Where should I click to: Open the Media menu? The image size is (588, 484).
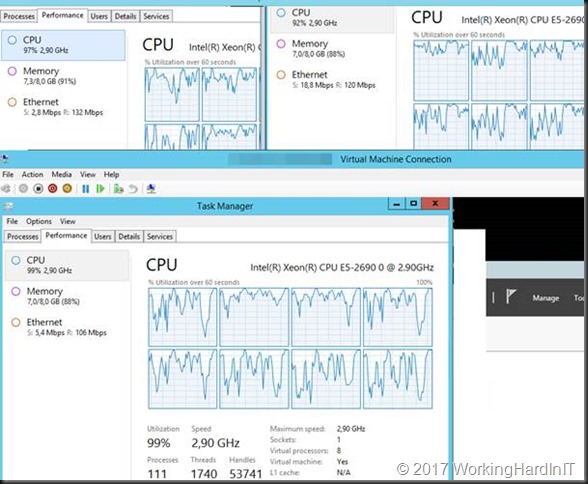point(62,174)
